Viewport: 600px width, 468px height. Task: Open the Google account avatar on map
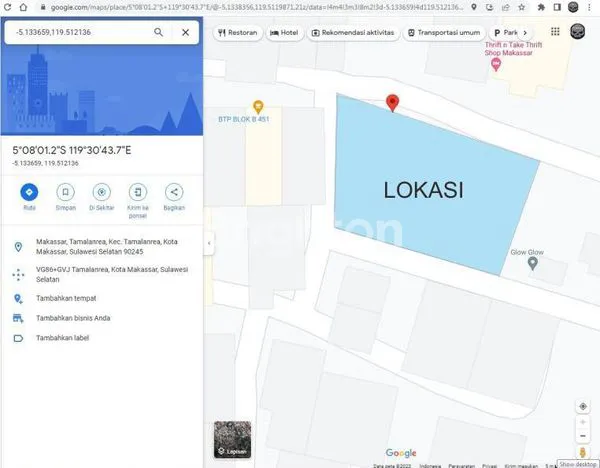[x=578, y=31]
